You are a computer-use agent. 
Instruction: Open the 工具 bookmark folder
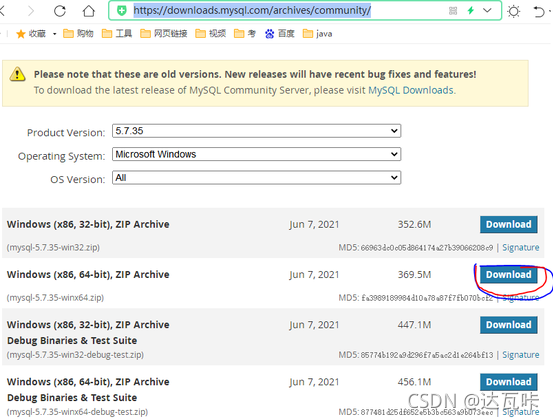coord(117,34)
